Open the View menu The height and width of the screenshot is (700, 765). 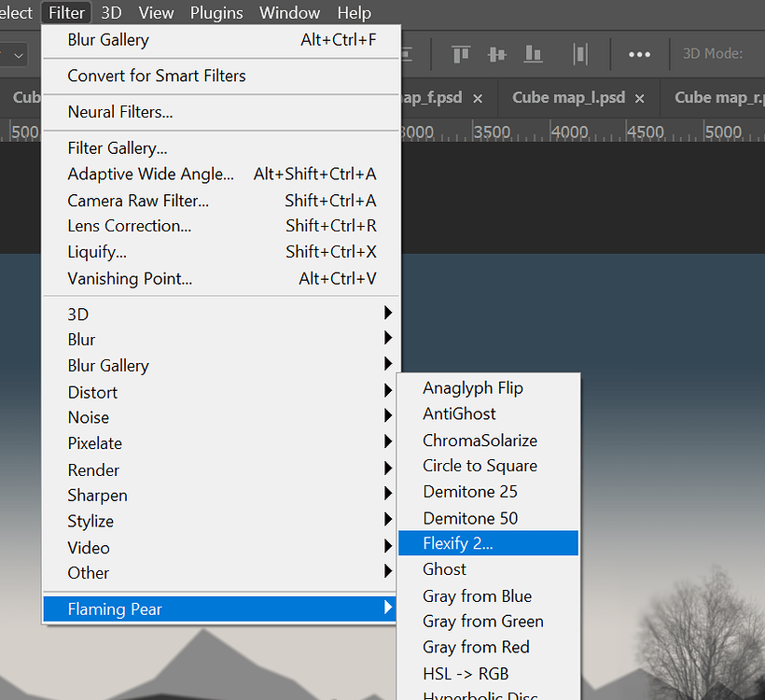pyautogui.click(x=156, y=12)
